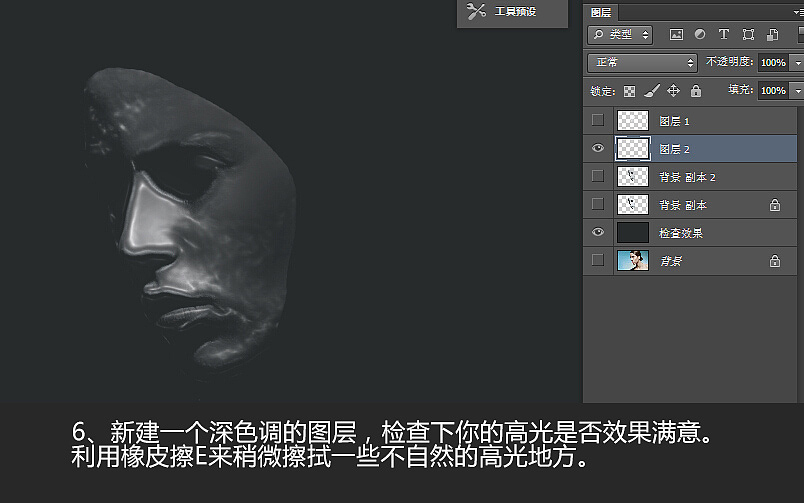The image size is (804, 503).
Task: Open the 不透明度 opacity slider arrow
Action: coord(797,63)
